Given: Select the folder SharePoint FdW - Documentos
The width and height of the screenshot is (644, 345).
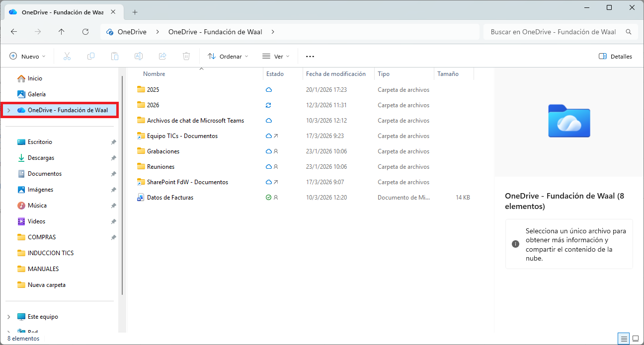Looking at the screenshot, I should tap(187, 182).
